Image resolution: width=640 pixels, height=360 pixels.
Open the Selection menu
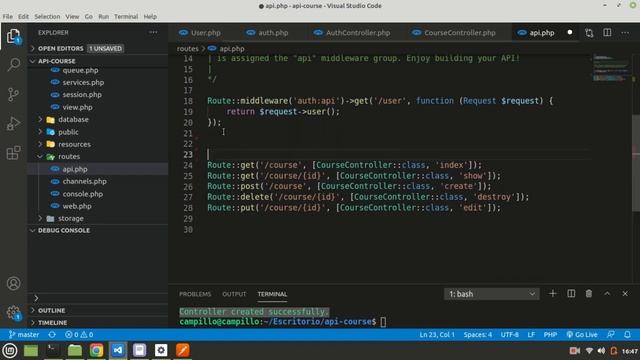[x=47, y=16]
